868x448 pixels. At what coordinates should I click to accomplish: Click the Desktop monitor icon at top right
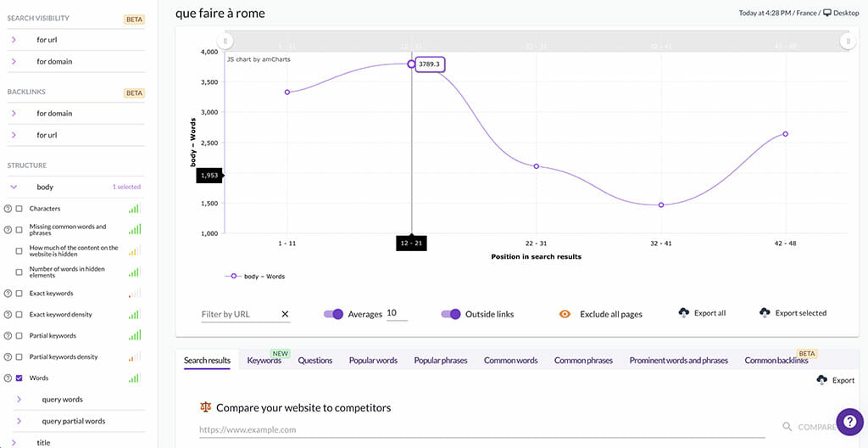827,13
